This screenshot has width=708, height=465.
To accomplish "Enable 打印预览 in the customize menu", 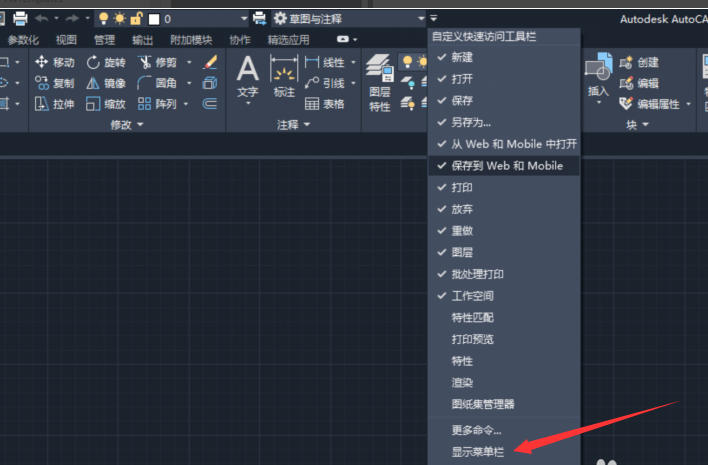I will pyautogui.click(x=503, y=339).
